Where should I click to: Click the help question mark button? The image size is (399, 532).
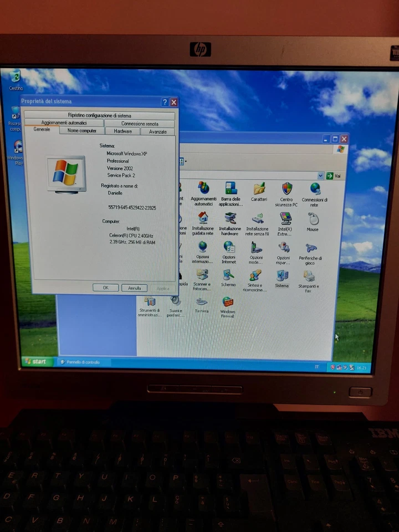165,102
